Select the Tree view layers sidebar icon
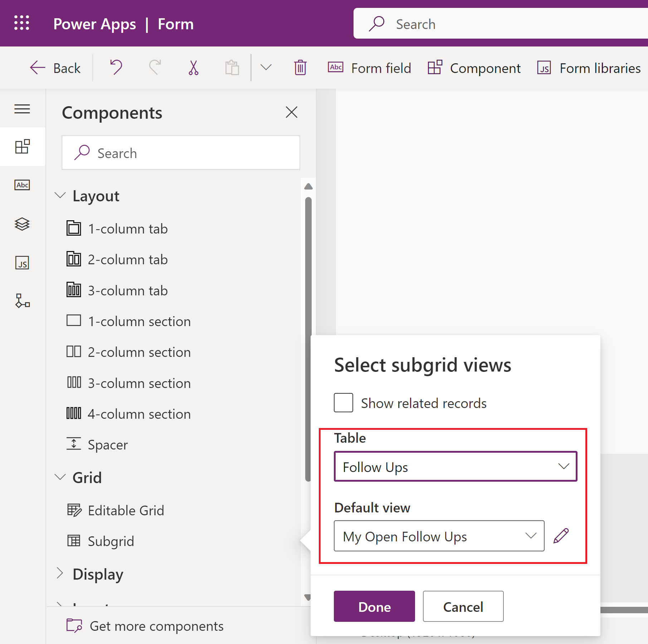This screenshot has height=644, width=648. 22,224
